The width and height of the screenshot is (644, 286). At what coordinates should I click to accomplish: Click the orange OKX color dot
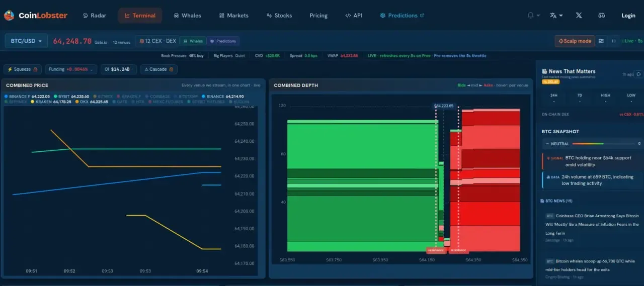point(77,102)
